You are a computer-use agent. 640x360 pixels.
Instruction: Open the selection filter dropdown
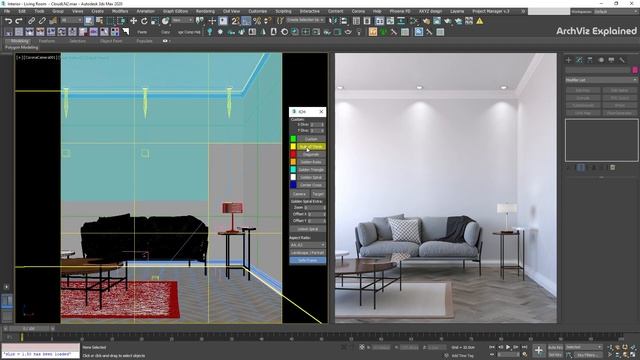coord(71,20)
